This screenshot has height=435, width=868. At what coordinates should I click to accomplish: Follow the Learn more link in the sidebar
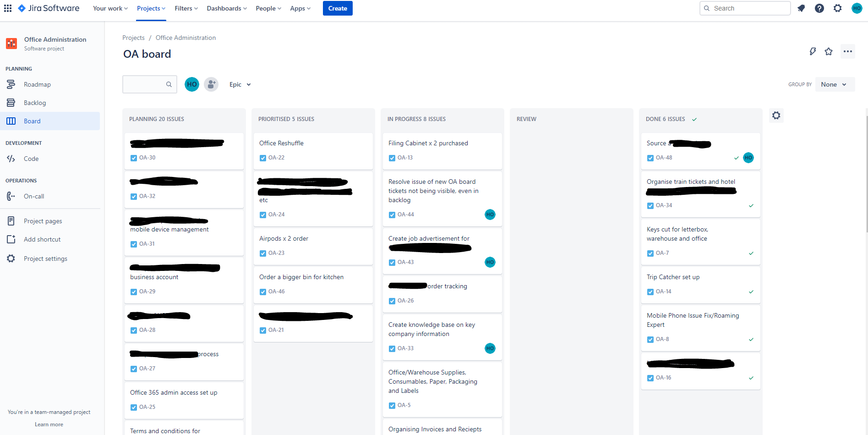coord(49,424)
